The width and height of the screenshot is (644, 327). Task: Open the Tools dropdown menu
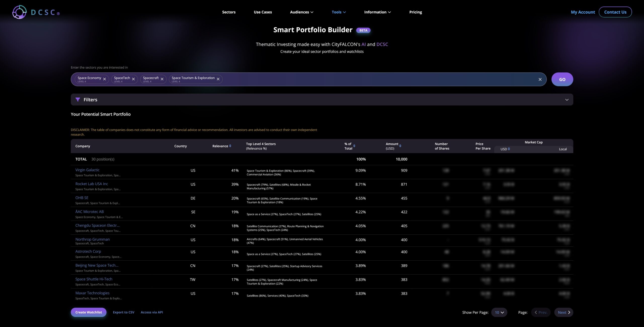(339, 12)
